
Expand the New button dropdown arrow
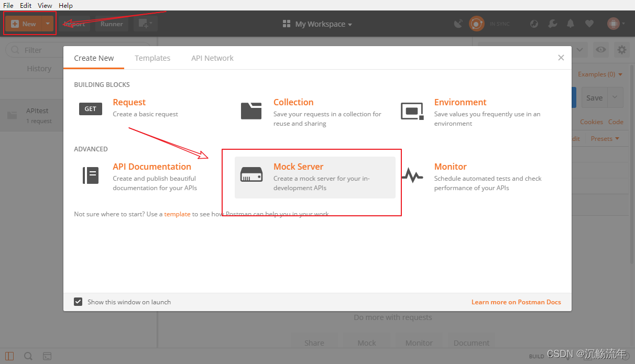tap(48, 24)
